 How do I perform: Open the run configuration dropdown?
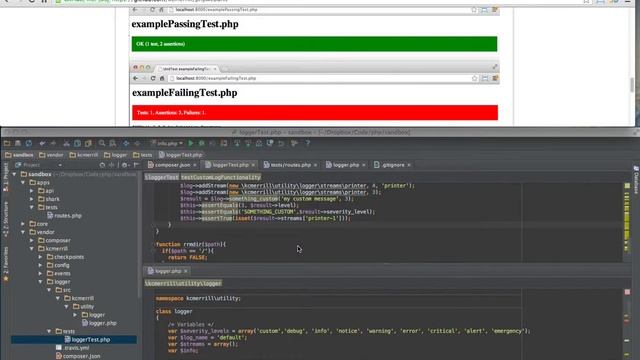[x=167, y=143]
